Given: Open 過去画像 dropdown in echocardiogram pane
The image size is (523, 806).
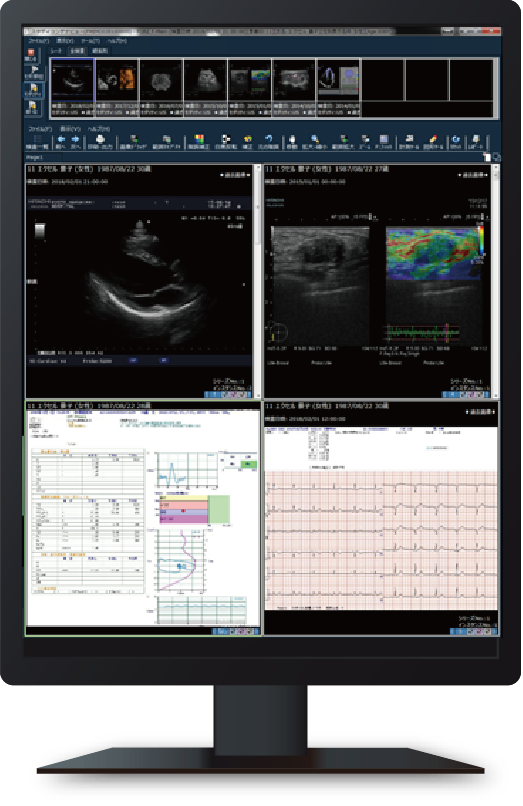Looking at the screenshot, I should 235,175.
